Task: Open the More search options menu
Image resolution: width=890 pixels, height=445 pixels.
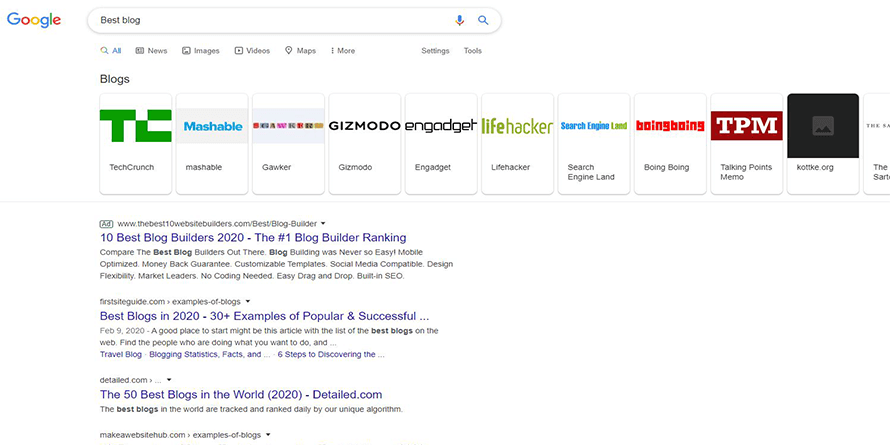Action: (343, 51)
